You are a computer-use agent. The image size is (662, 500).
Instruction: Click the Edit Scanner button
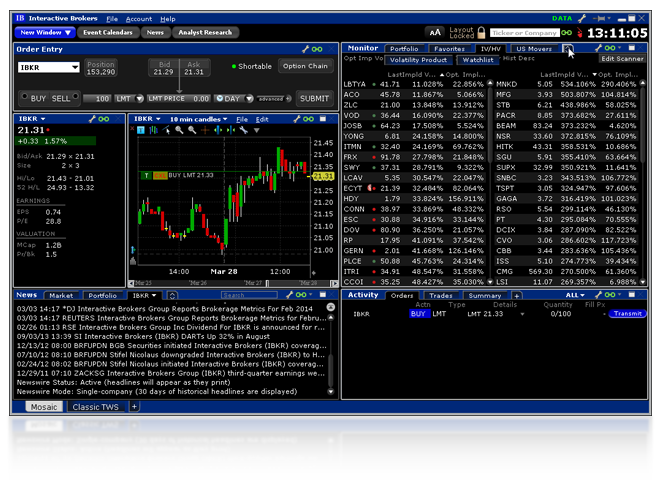point(622,59)
